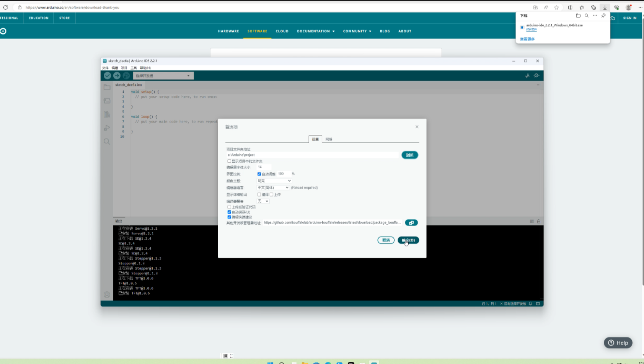Screen dimensions: 644x364
Task: Click open file link under arduino-ide download
Action: pos(532,29)
